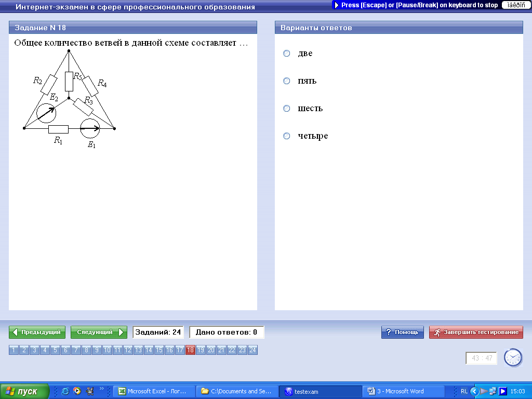Click the 'Задание N 18' panel header
The width and height of the screenshot is (532, 399).
point(133,28)
